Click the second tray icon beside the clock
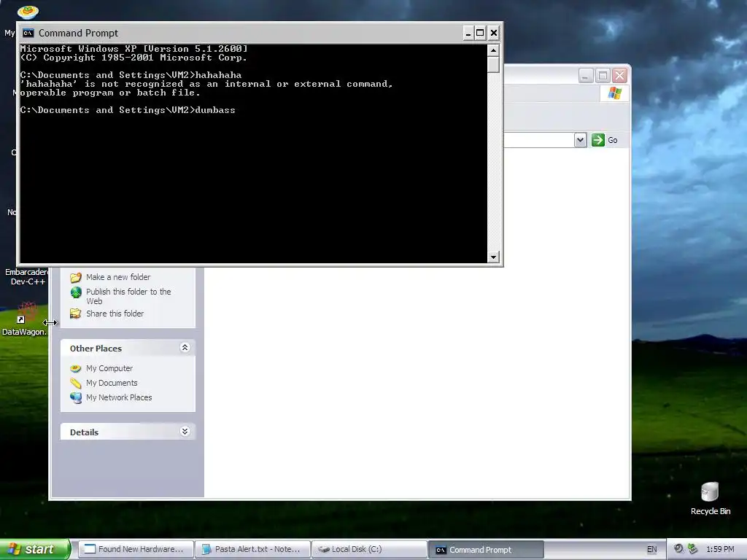This screenshot has height=560, width=747. [x=693, y=548]
